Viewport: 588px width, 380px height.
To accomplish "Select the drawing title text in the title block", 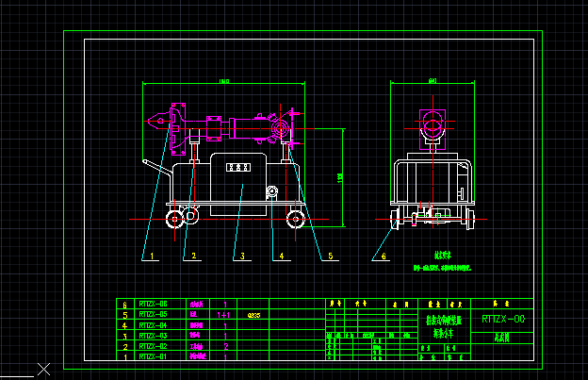I will point(444,327).
